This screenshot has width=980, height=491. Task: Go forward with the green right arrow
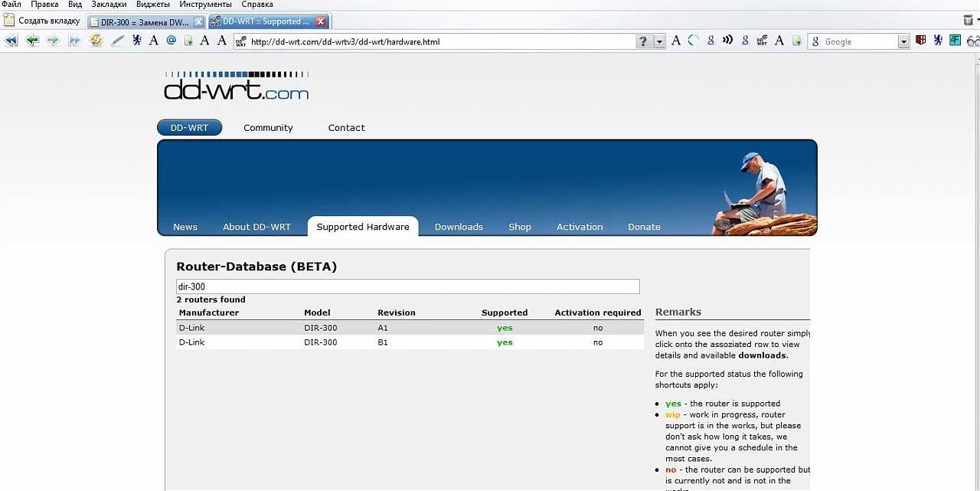[53, 41]
